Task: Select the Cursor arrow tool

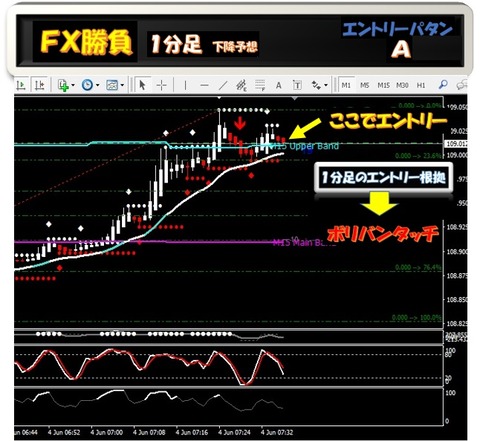Action: click(x=142, y=85)
